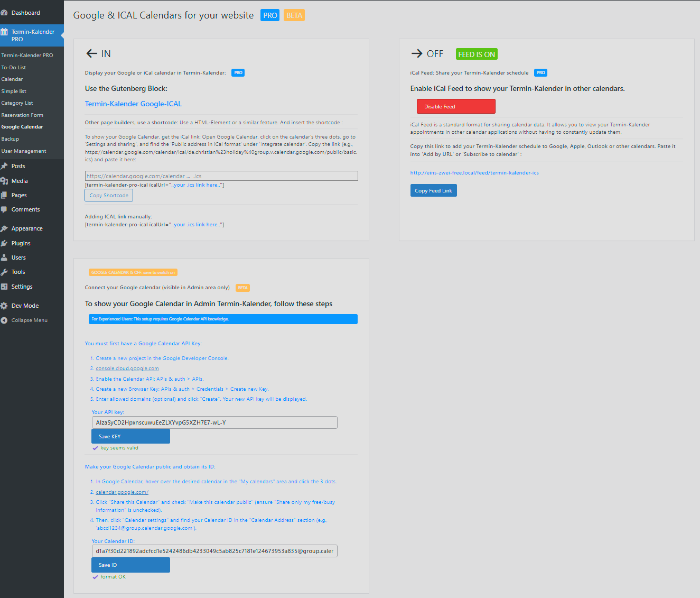Click the Tools wrench icon
The width and height of the screenshot is (700, 598).
coord(4,272)
